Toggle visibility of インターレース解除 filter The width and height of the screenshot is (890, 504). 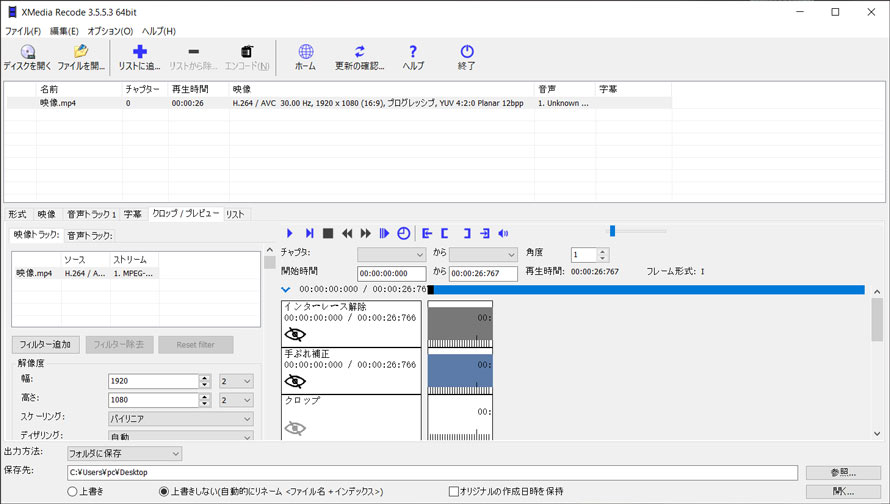(295, 334)
